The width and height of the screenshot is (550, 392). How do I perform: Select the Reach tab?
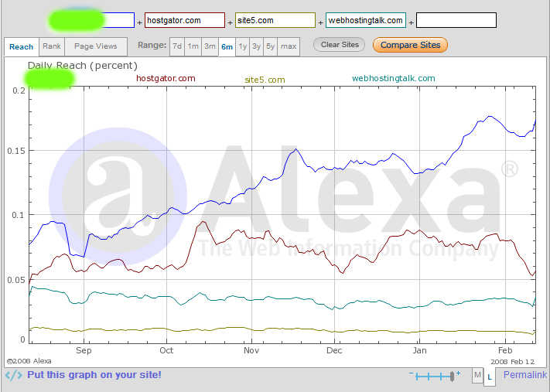click(x=22, y=46)
